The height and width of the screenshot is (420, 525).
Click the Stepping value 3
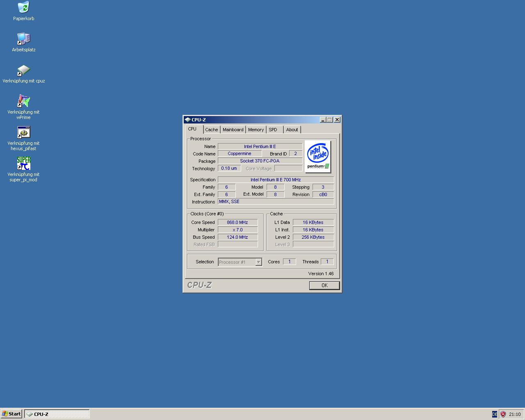[323, 187]
